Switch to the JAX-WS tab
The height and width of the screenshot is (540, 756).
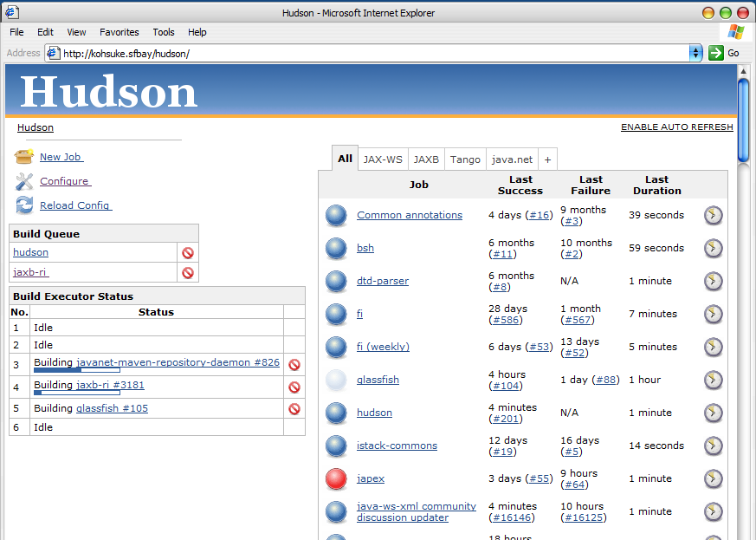pos(383,159)
